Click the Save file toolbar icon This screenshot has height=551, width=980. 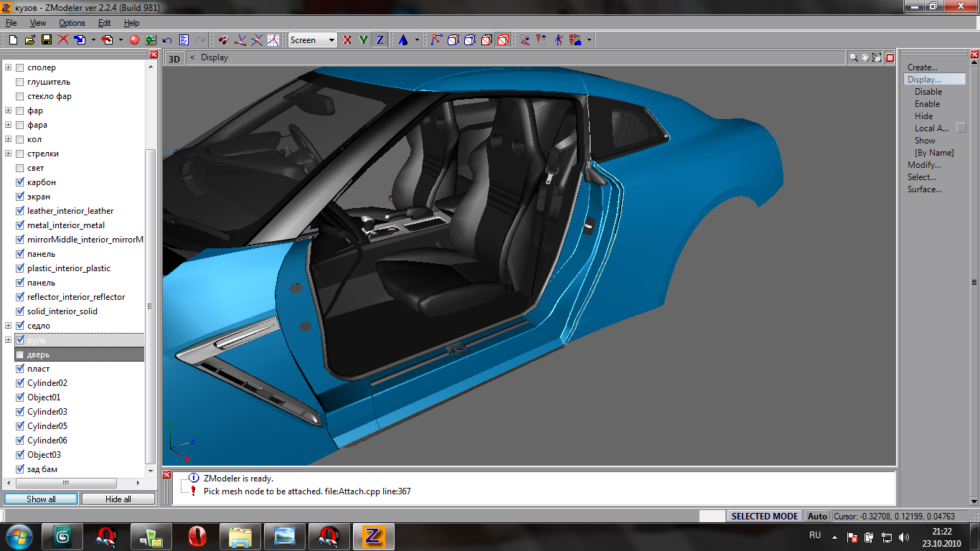(x=47, y=40)
